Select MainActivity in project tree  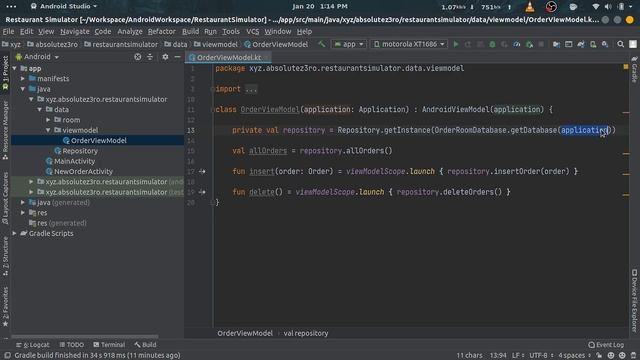[x=74, y=161]
